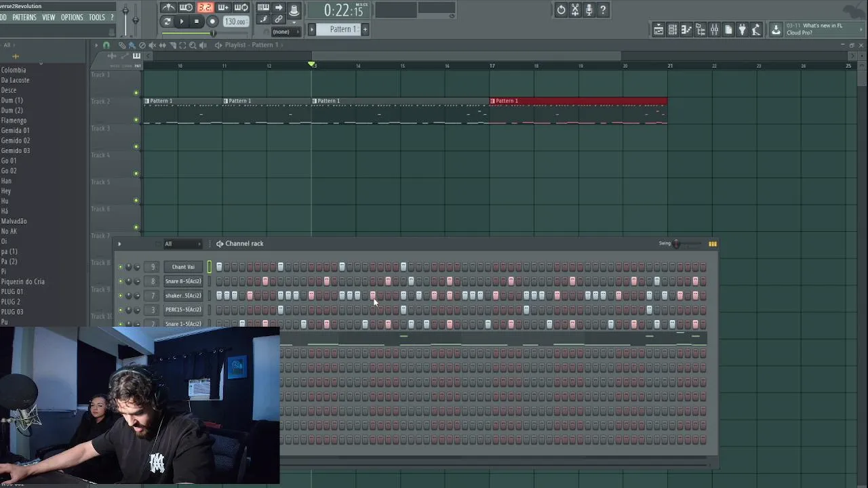
Task: Open the tempo tapper icon
Action: pos(757,29)
